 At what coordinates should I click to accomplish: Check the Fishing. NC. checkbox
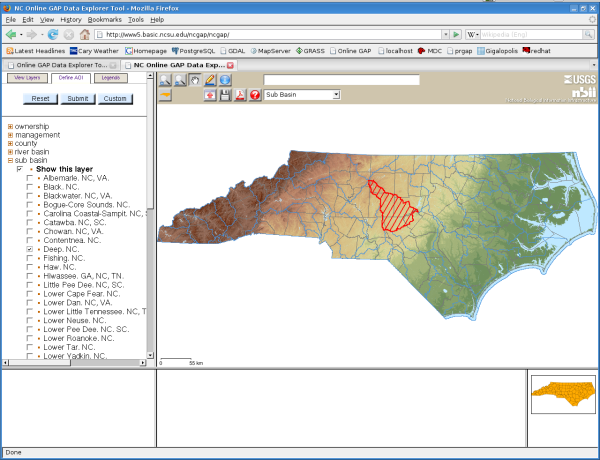(29, 258)
